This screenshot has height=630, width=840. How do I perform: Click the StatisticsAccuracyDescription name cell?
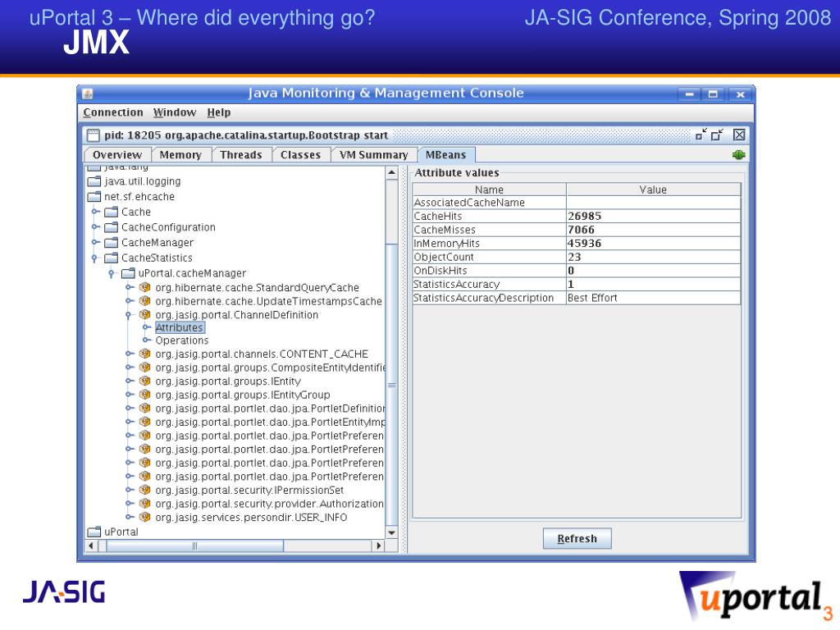click(489, 298)
